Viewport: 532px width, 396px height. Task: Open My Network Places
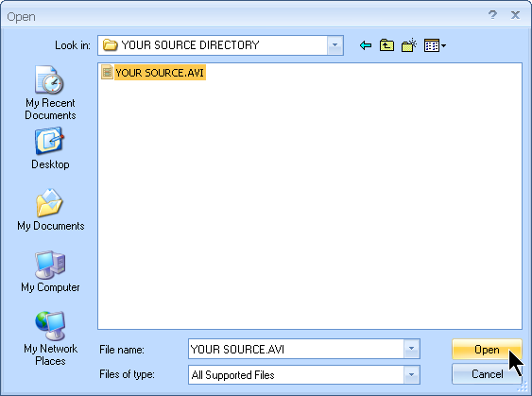coord(50,338)
